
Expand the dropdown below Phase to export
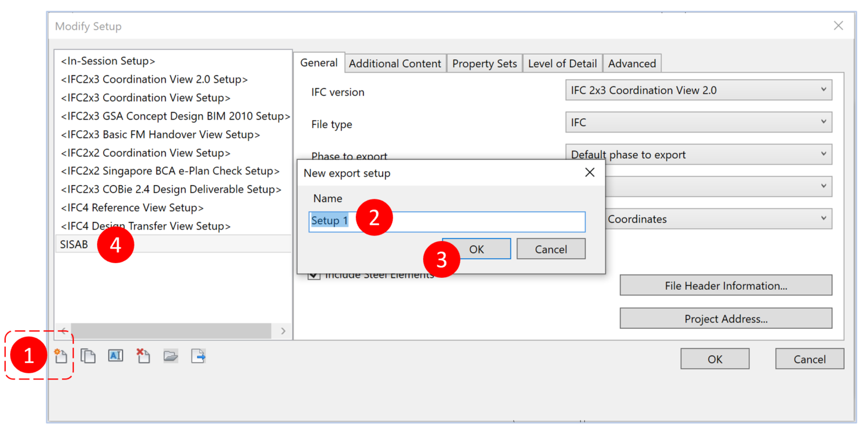point(718,186)
